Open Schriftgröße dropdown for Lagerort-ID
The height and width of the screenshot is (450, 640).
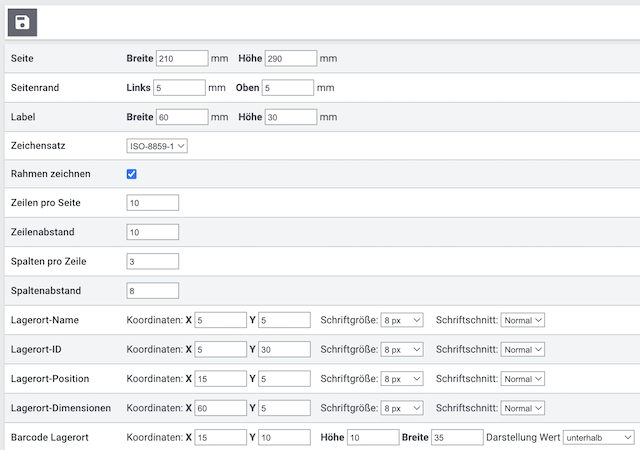click(x=402, y=350)
